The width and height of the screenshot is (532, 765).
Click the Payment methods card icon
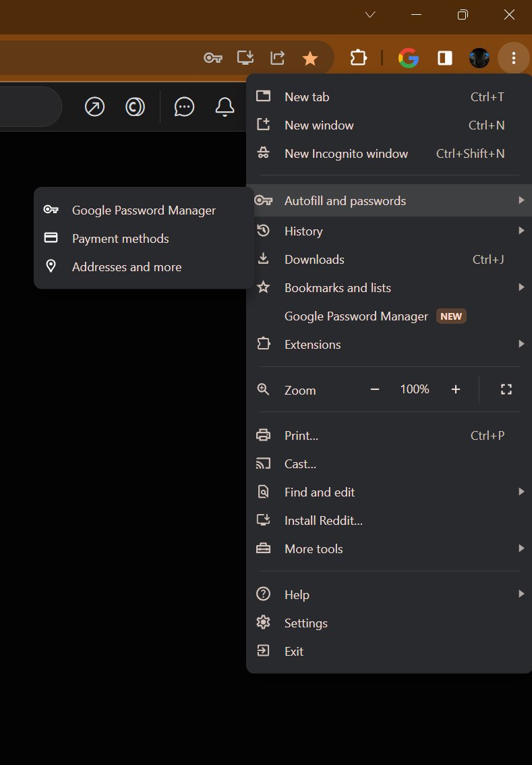[51, 238]
